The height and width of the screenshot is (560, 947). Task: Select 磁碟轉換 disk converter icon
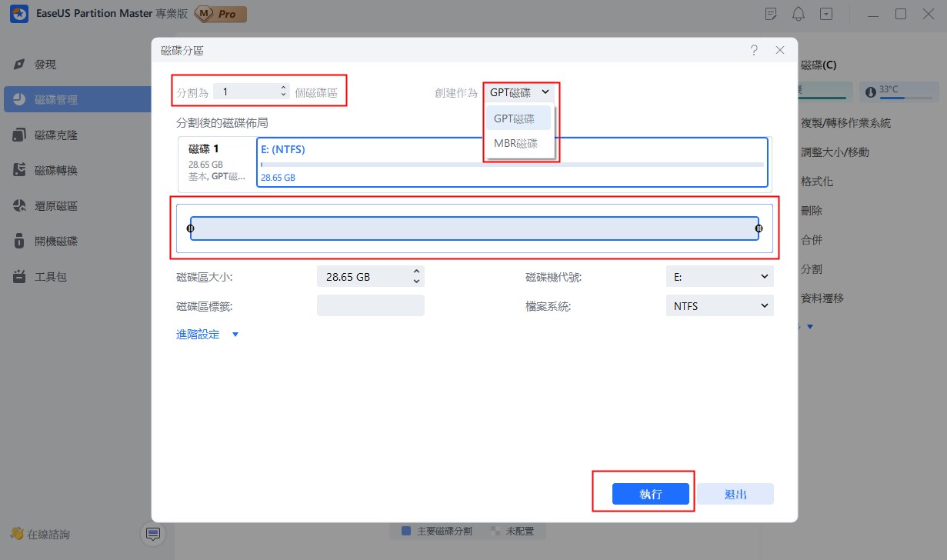20,171
